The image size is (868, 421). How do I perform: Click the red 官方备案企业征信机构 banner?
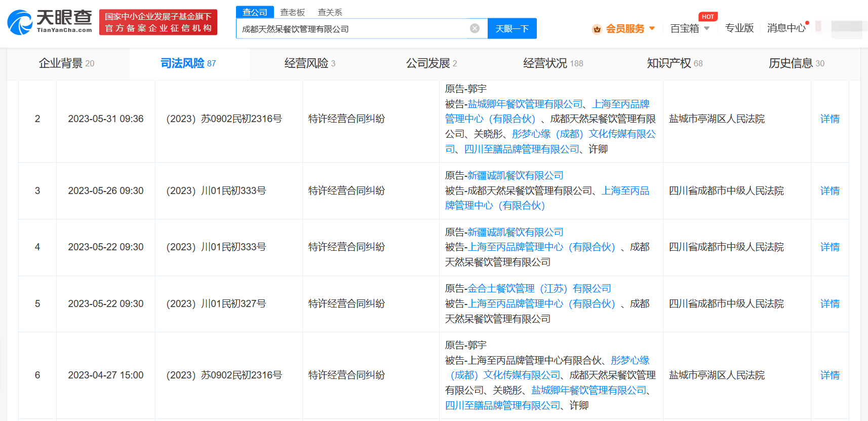pyautogui.click(x=158, y=22)
